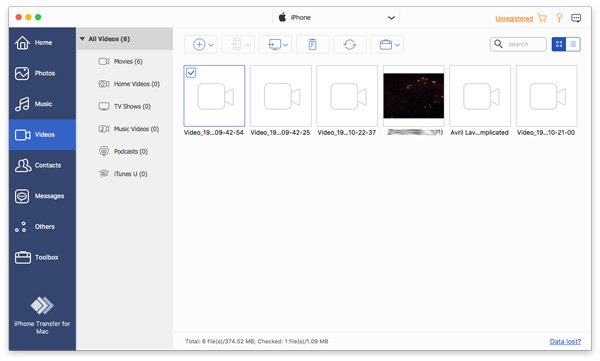Open the feedback chat bubble icon
600x361 pixels.
(576, 18)
